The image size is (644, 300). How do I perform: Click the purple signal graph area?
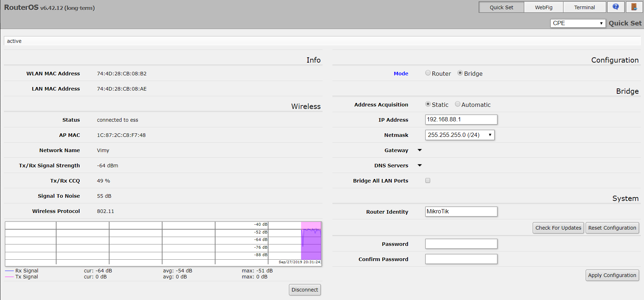pos(311,244)
